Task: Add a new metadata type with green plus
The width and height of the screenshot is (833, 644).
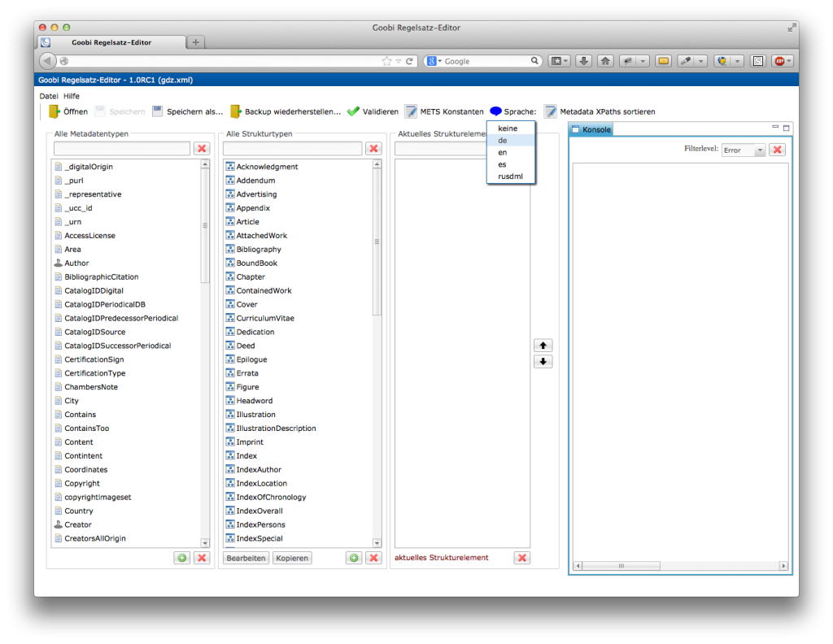Action: point(182,558)
